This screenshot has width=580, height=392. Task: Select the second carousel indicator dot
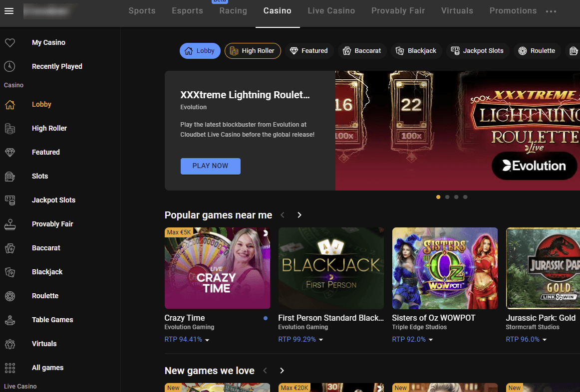[x=447, y=197]
